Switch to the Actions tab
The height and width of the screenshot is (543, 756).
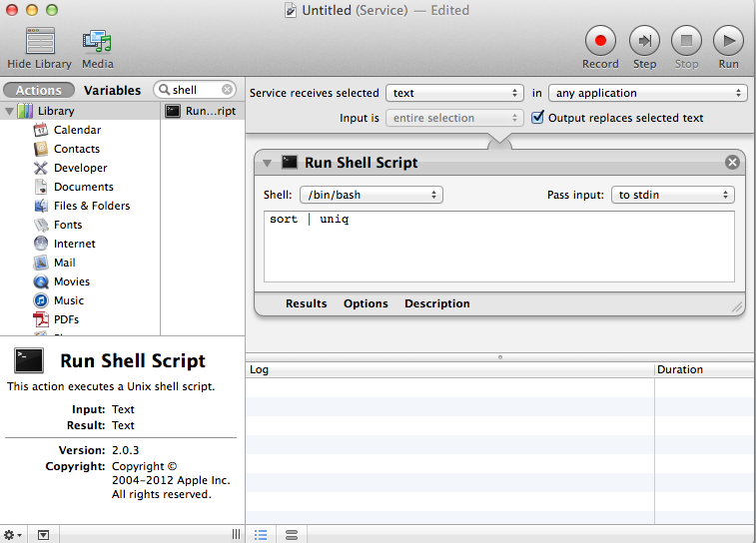click(x=39, y=90)
